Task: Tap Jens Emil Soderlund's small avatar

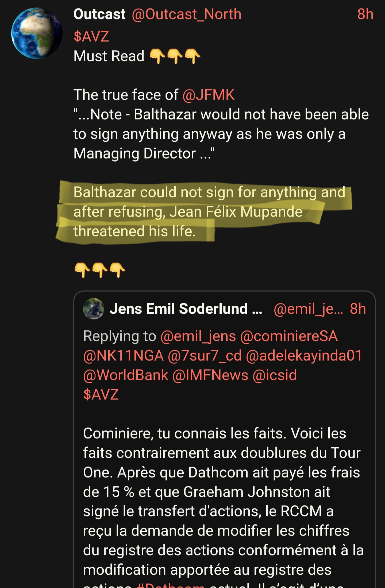Action: pyautogui.click(x=93, y=309)
